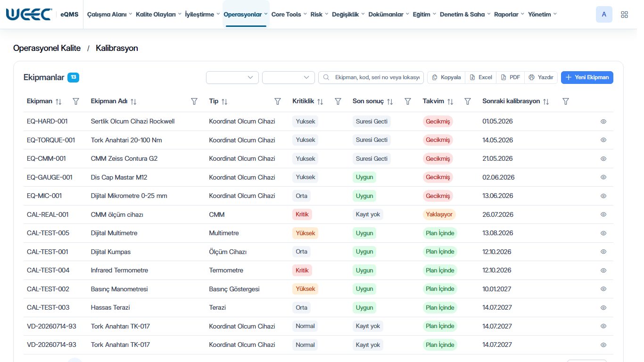Click the equipment search input field

click(x=371, y=77)
